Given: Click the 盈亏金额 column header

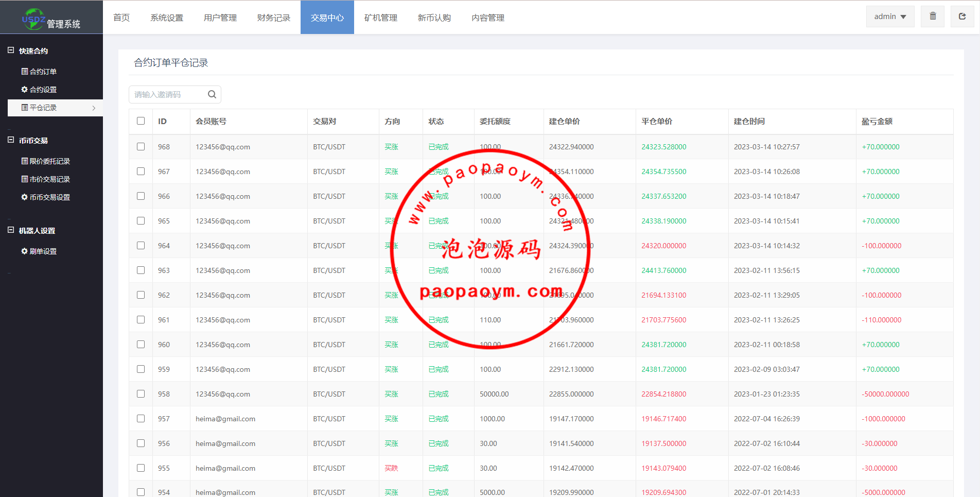Looking at the screenshot, I should click(877, 121).
